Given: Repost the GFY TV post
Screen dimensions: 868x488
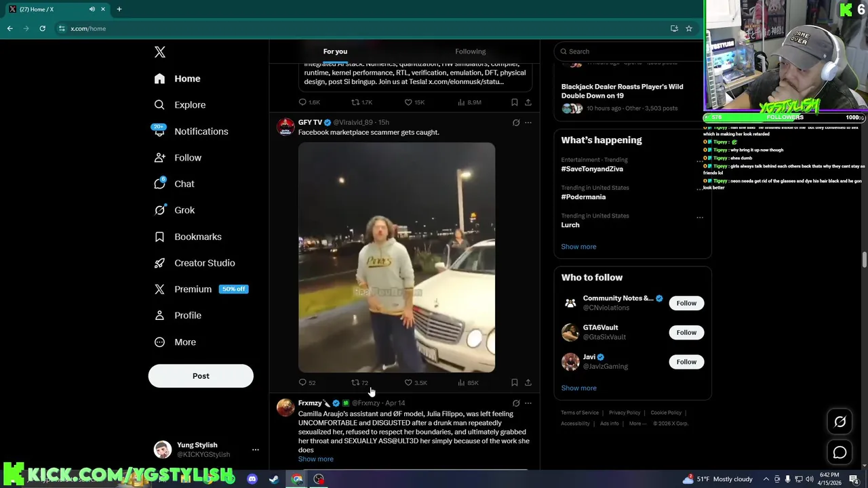Looking at the screenshot, I should (359, 383).
